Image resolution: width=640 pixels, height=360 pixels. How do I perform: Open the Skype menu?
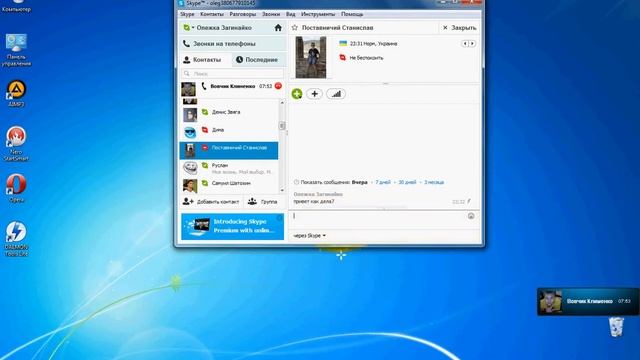(x=187, y=14)
